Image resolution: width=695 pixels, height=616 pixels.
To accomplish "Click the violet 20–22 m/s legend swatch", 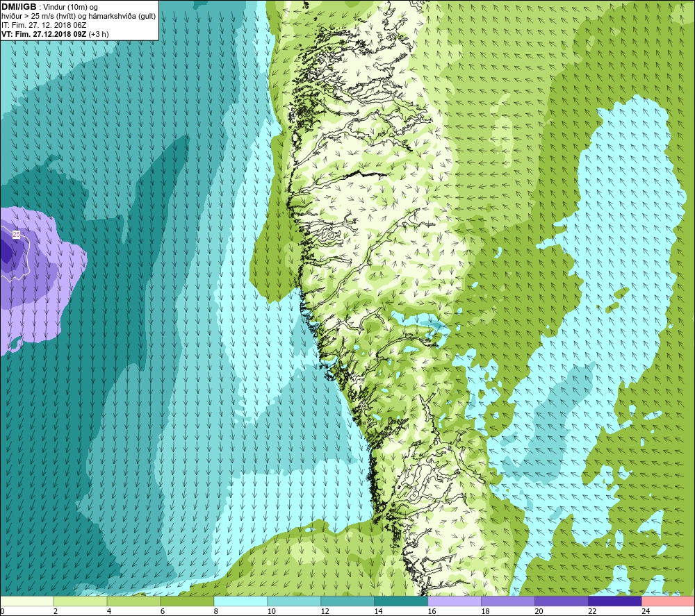I will click(562, 601).
